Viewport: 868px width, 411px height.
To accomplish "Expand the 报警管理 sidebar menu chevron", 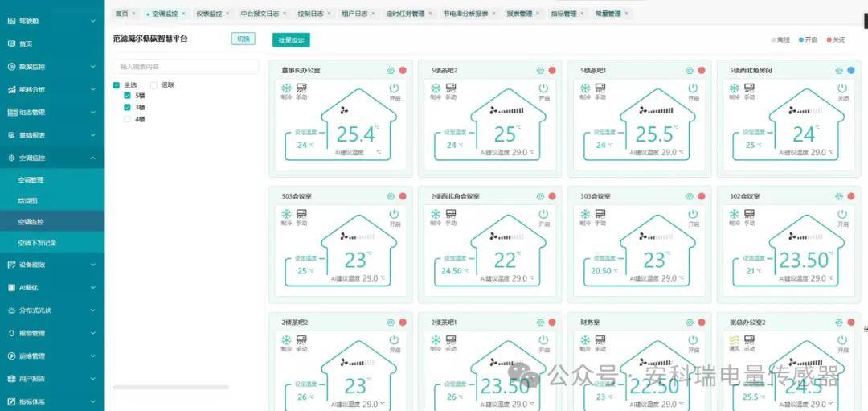I will pos(93,334).
